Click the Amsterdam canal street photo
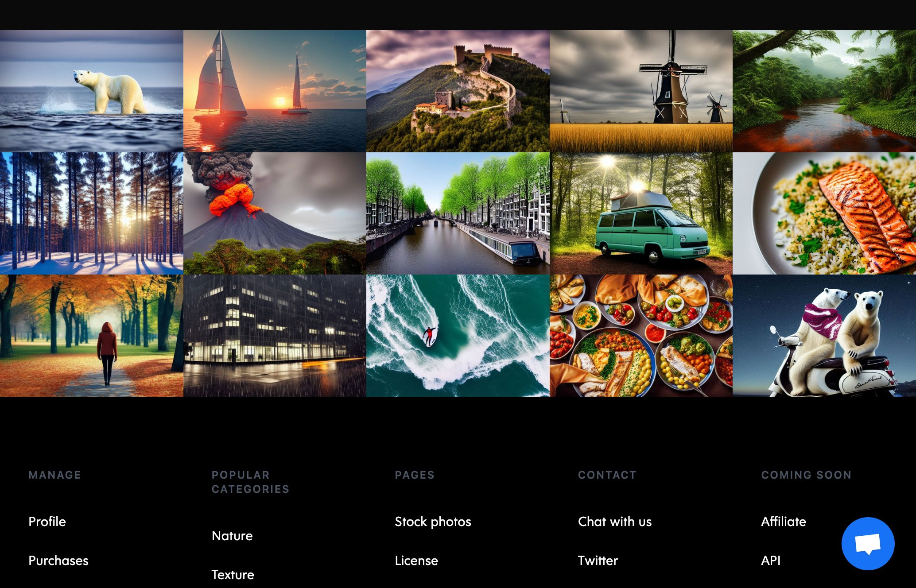The image size is (916, 588). (x=458, y=213)
